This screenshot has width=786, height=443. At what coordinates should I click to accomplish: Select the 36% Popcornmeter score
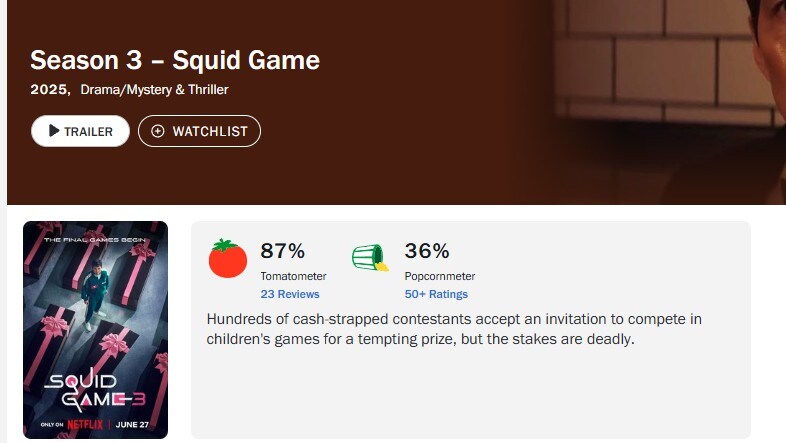pos(427,251)
